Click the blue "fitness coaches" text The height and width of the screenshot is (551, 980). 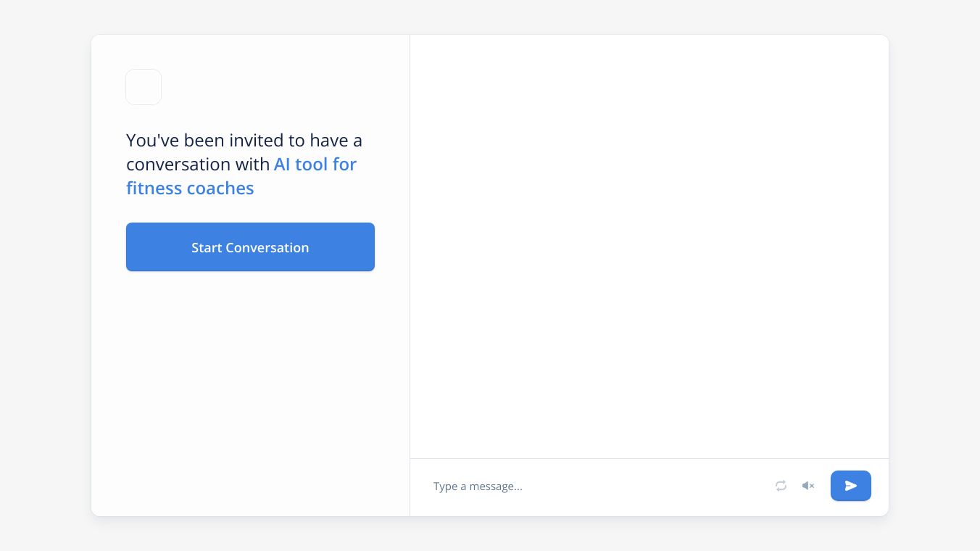point(190,188)
